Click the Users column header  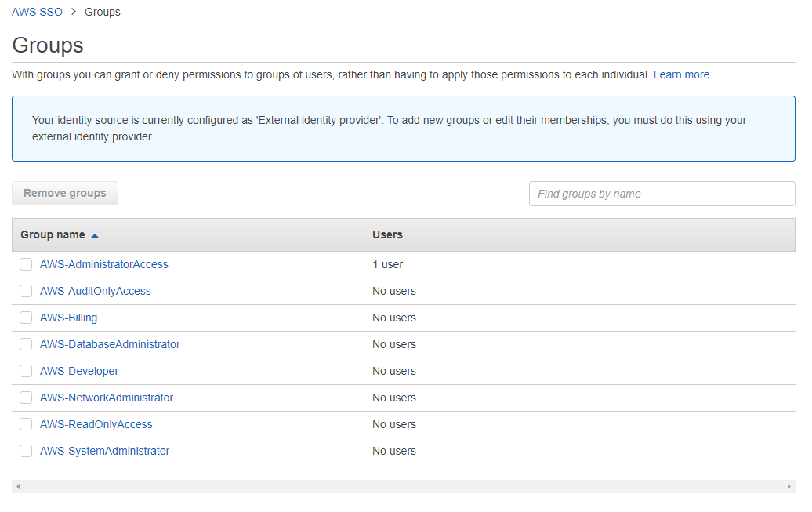[387, 234]
